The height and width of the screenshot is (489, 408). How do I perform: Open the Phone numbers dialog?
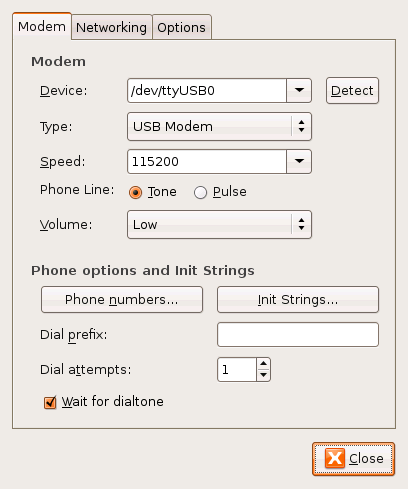[x=122, y=299]
